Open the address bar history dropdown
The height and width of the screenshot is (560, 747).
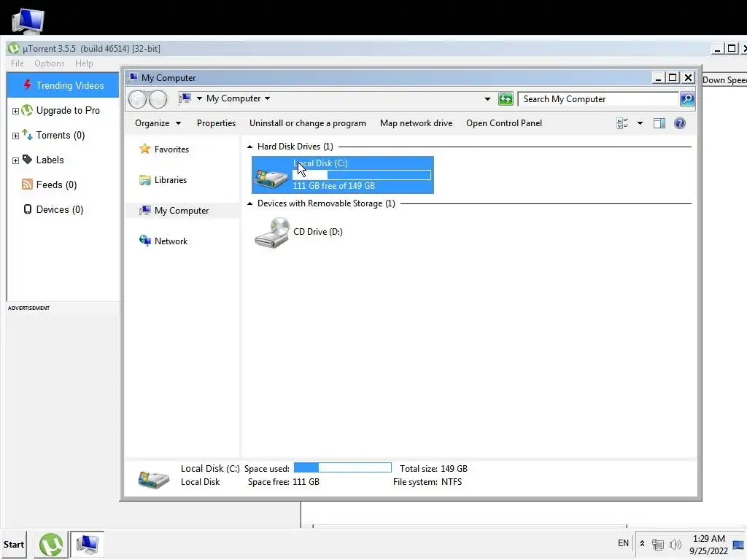[487, 99]
